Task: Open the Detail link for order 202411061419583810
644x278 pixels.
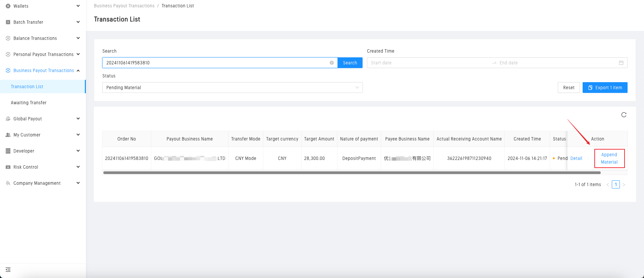Action: [576, 158]
